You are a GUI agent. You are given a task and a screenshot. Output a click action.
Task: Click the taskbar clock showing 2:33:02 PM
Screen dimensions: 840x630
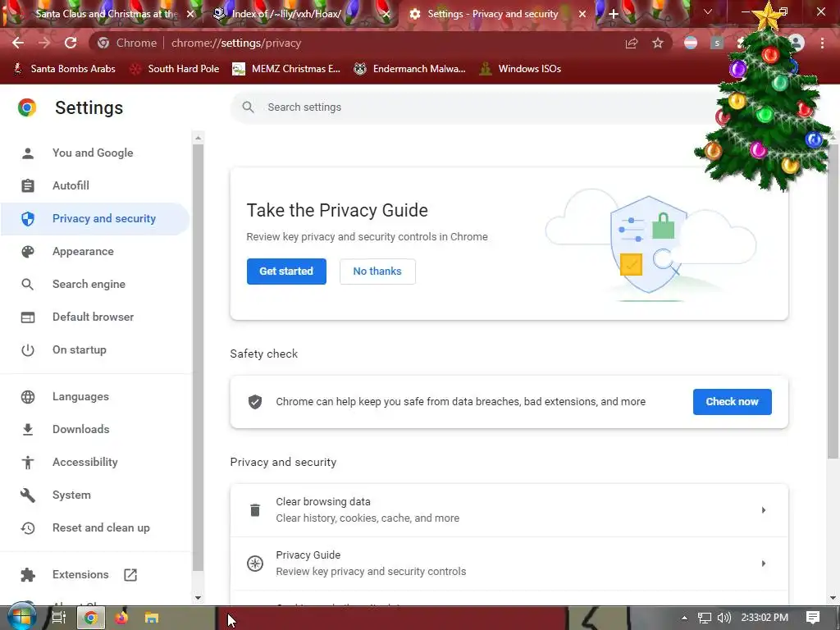click(765, 618)
